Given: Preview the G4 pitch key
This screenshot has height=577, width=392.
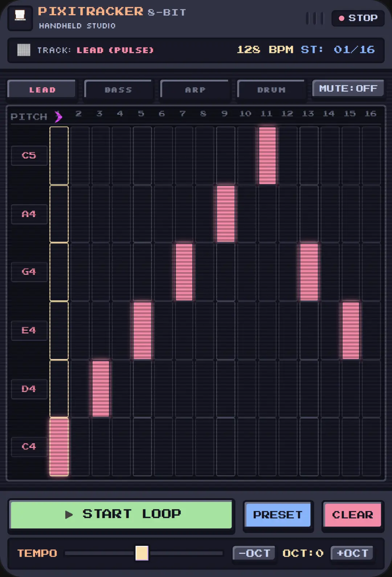Looking at the screenshot, I should (x=29, y=272).
